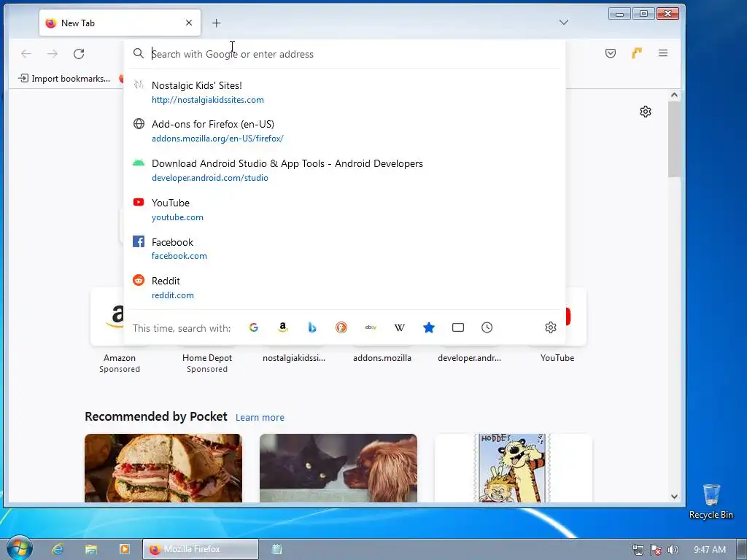747x560 pixels.
Task: Open notepad item on taskbar
Action: 276,549
